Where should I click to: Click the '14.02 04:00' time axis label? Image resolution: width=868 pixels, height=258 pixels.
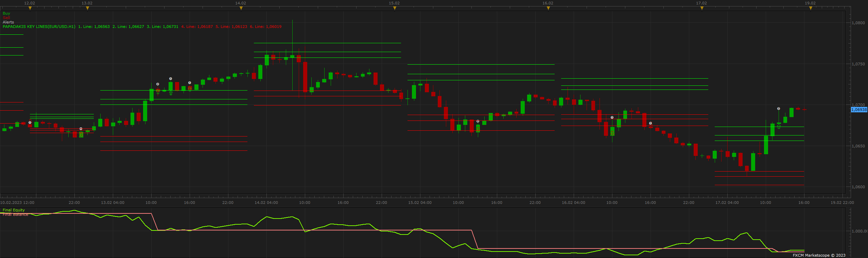[266, 203]
